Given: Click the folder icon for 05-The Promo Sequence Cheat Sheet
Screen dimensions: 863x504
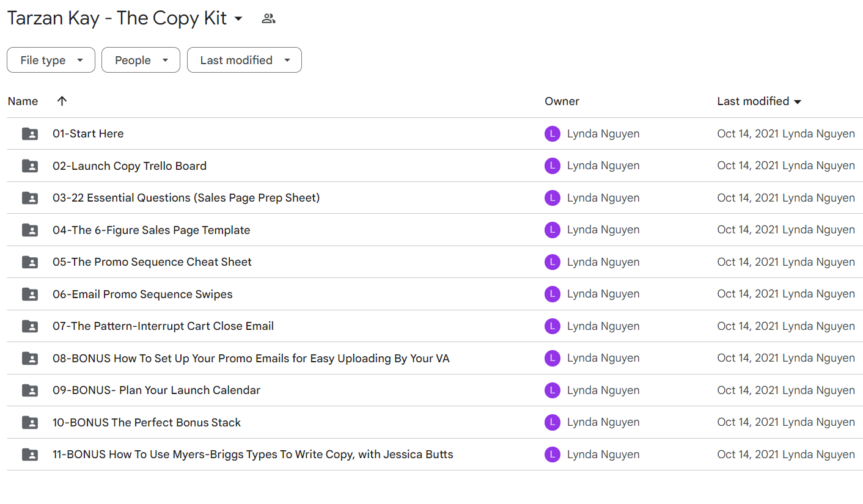Looking at the screenshot, I should tap(30, 262).
